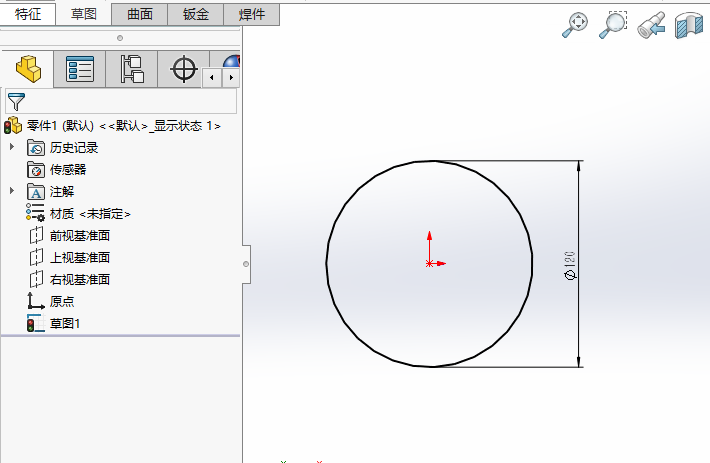
Task: Select the 零件1 root tree node
Action: point(123,125)
